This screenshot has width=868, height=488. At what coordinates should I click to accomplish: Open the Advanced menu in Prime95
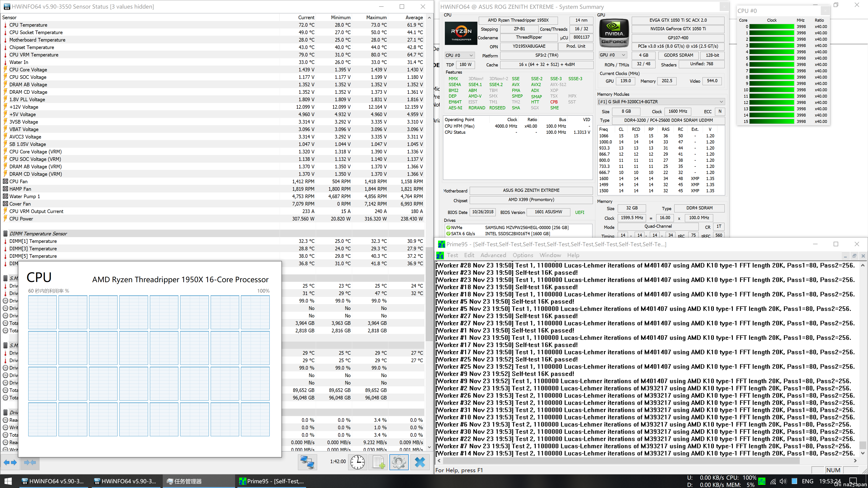493,255
